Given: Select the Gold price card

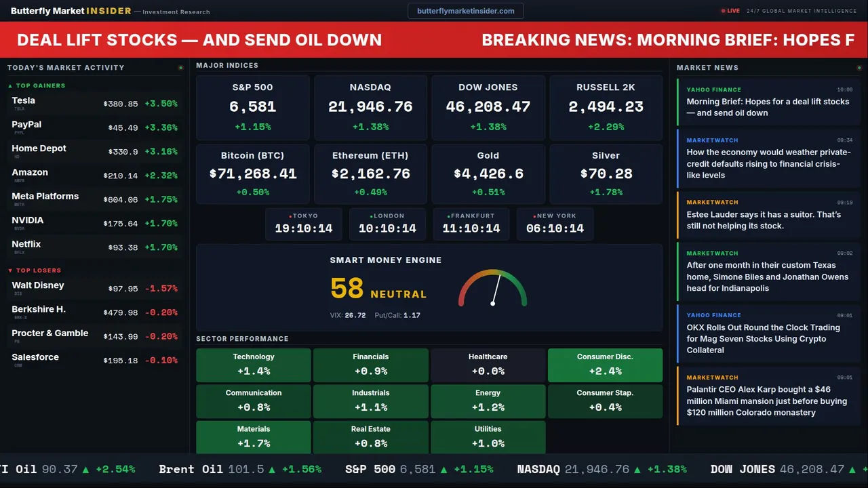Looking at the screenshot, I should point(488,174).
